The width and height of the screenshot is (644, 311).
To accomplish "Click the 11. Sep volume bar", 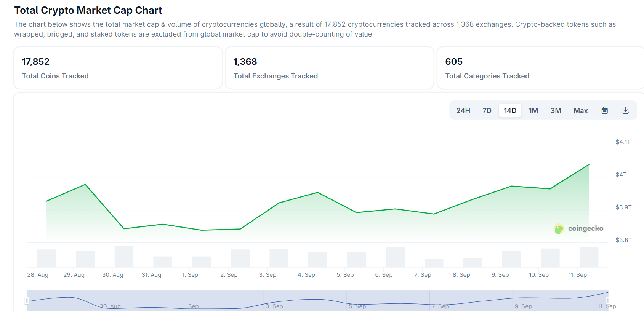I will [x=588, y=257].
